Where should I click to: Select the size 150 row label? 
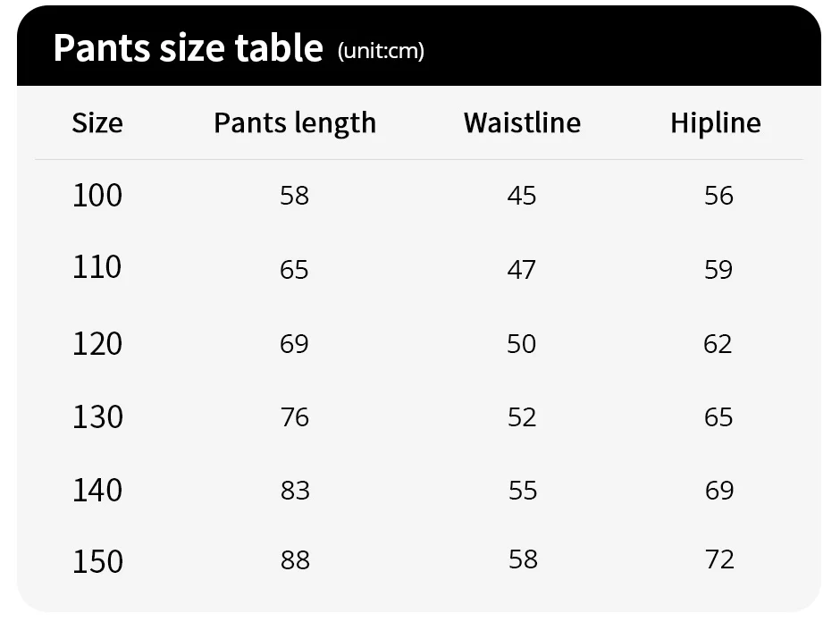pyautogui.click(x=97, y=561)
